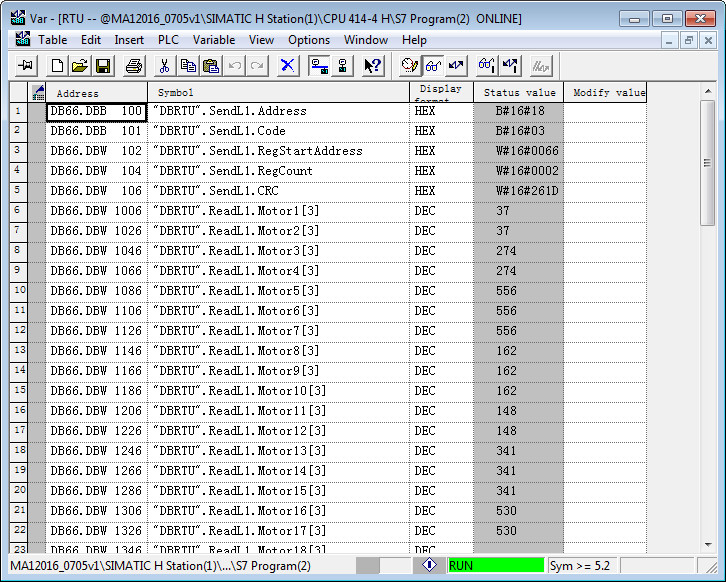This screenshot has height=582, width=726.
Task: Copy the selection using toolbar icon
Action: tap(188, 66)
